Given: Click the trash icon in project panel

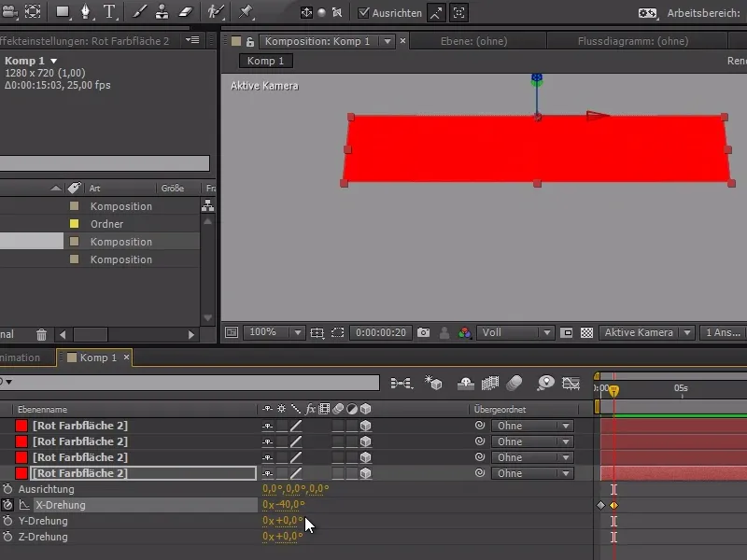Looking at the screenshot, I should pos(41,335).
